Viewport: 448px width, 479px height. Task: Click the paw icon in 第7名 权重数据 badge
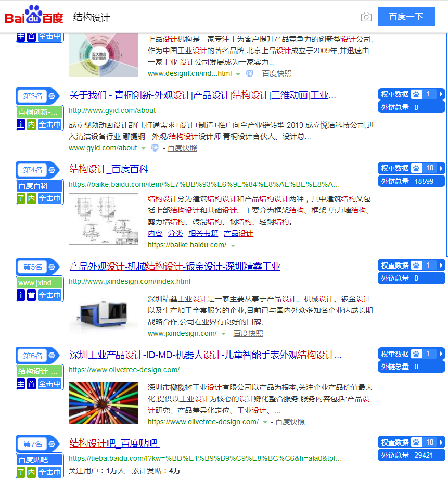(416, 443)
